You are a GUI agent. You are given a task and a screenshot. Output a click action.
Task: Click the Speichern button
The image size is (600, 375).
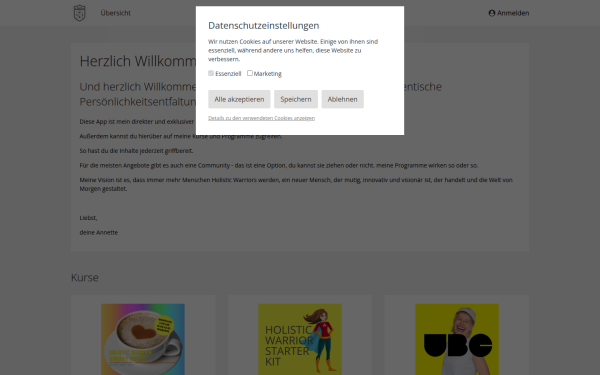pos(296,99)
